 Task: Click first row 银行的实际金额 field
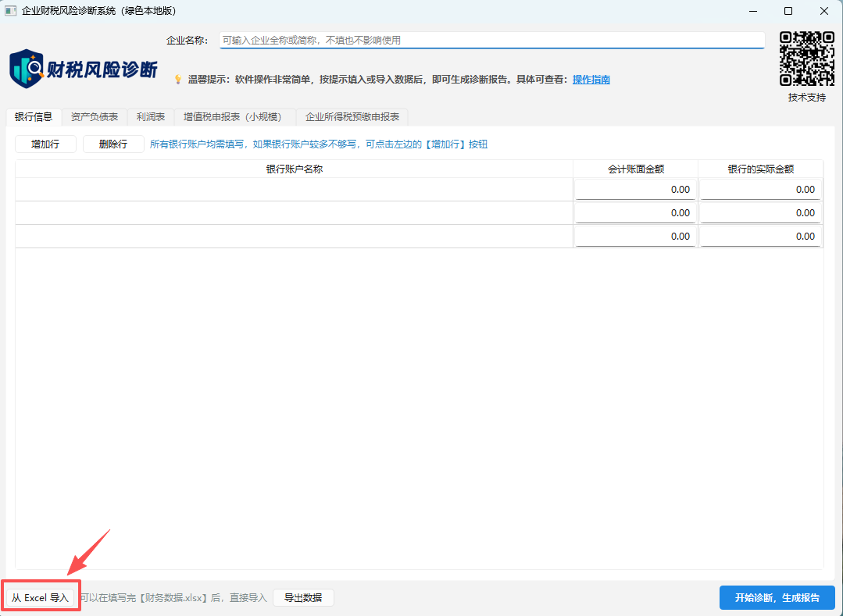pos(761,190)
